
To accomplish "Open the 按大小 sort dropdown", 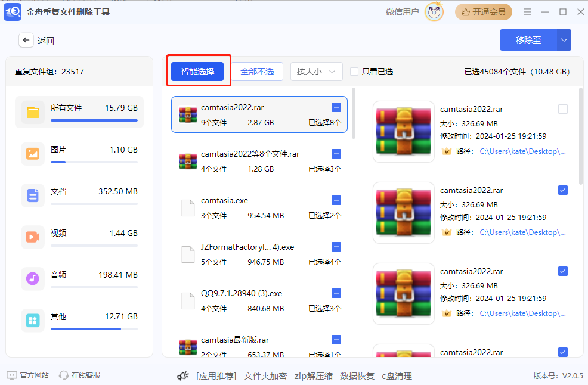I will (x=317, y=72).
